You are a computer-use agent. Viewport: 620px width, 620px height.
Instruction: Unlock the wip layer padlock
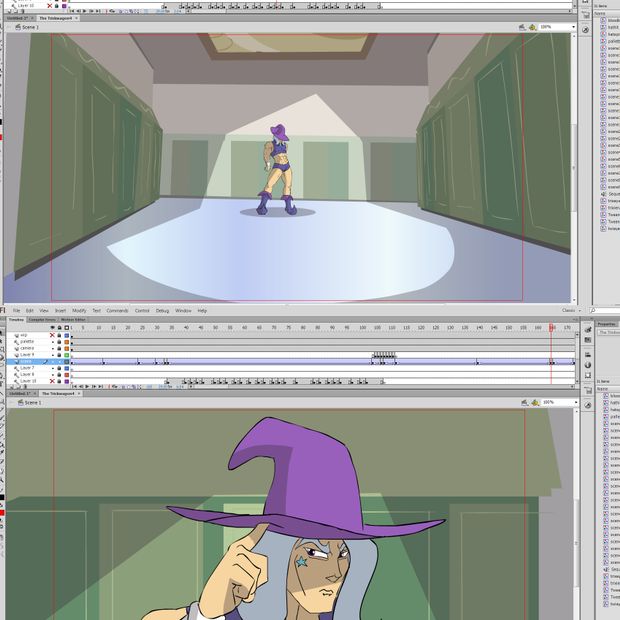click(59, 335)
